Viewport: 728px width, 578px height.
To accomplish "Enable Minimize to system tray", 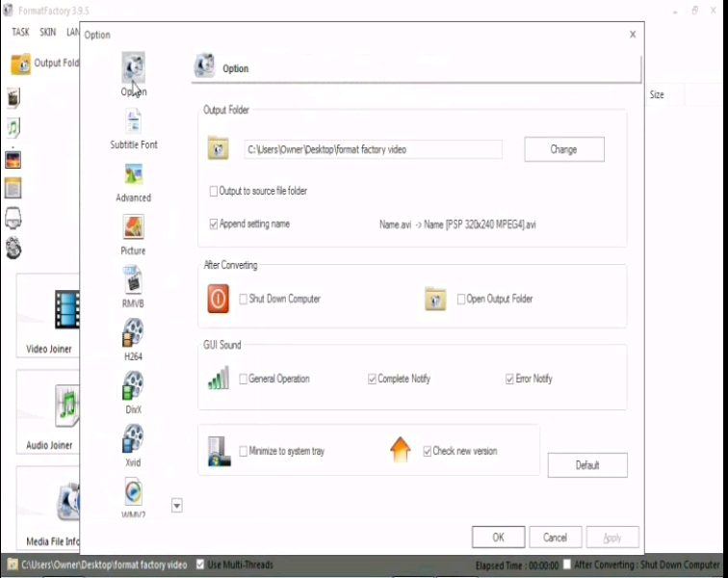I will (243, 451).
